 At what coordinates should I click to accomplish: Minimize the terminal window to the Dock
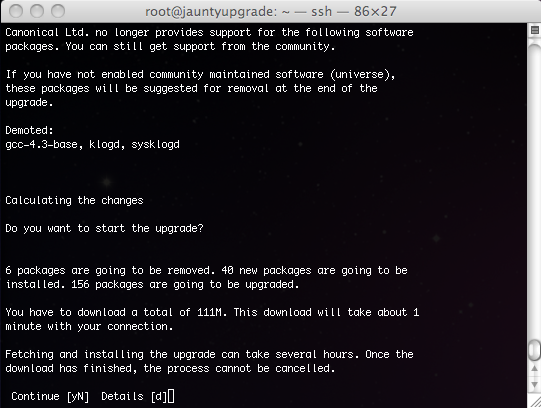click(x=37, y=11)
